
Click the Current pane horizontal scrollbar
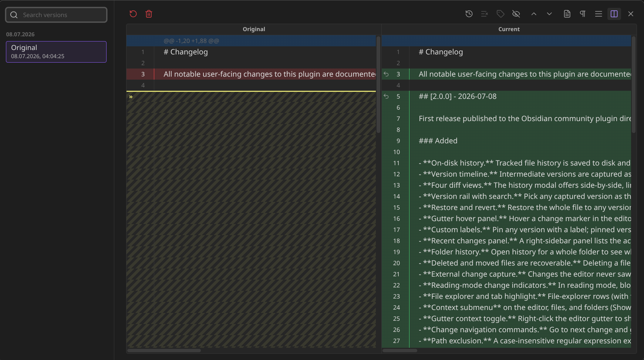coord(400,350)
